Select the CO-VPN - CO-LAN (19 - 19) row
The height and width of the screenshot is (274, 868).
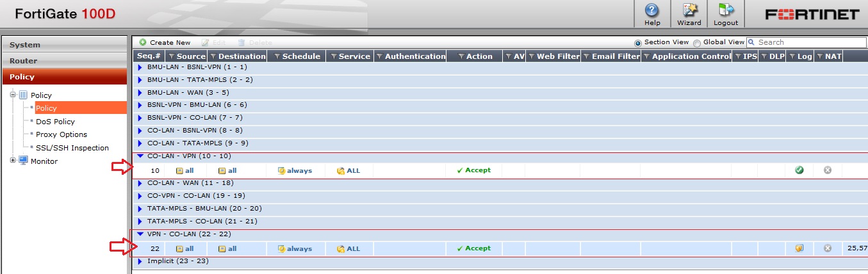click(500, 196)
